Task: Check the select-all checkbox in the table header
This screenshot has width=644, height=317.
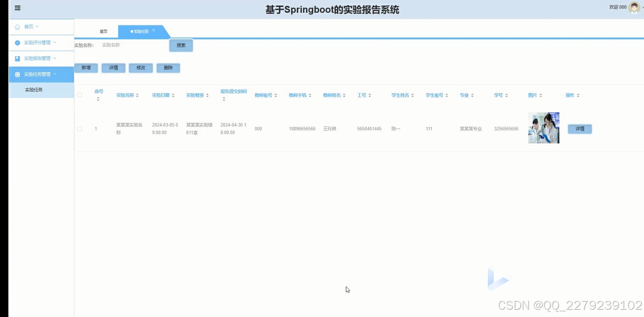Action: [x=80, y=95]
